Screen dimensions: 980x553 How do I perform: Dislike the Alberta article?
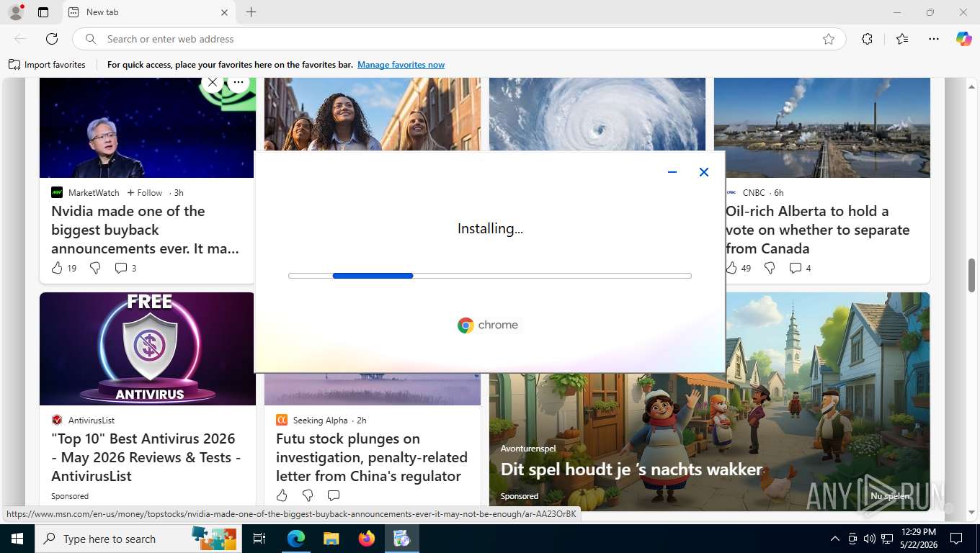(770, 268)
